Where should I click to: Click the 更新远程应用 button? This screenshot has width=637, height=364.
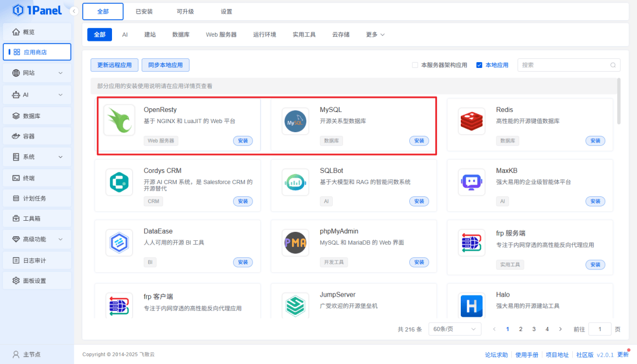pyautogui.click(x=114, y=65)
